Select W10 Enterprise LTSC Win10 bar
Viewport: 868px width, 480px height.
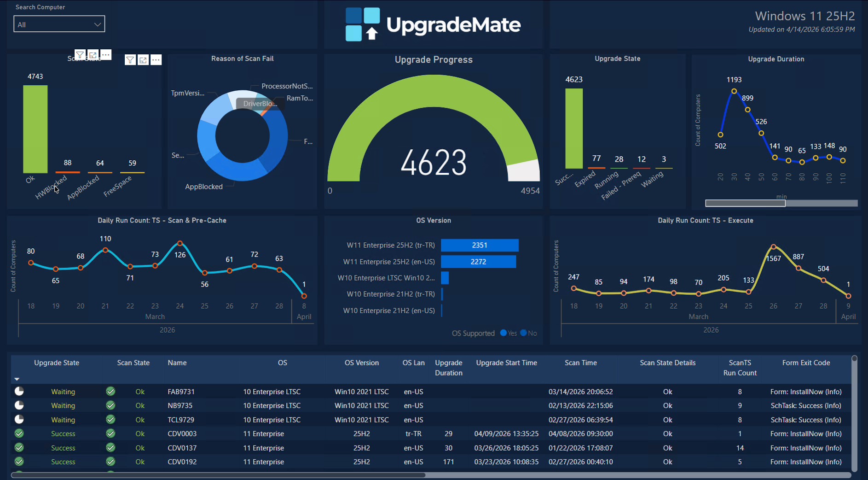(x=445, y=278)
